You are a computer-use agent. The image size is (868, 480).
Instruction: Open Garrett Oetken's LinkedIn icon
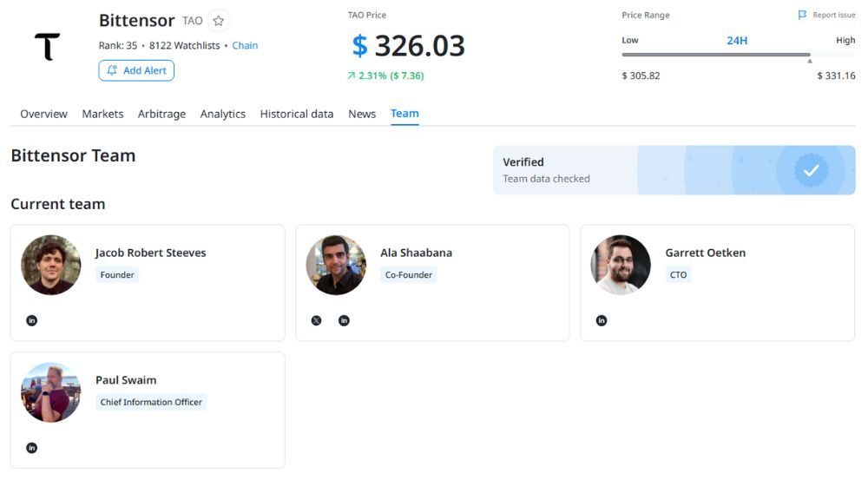602,320
